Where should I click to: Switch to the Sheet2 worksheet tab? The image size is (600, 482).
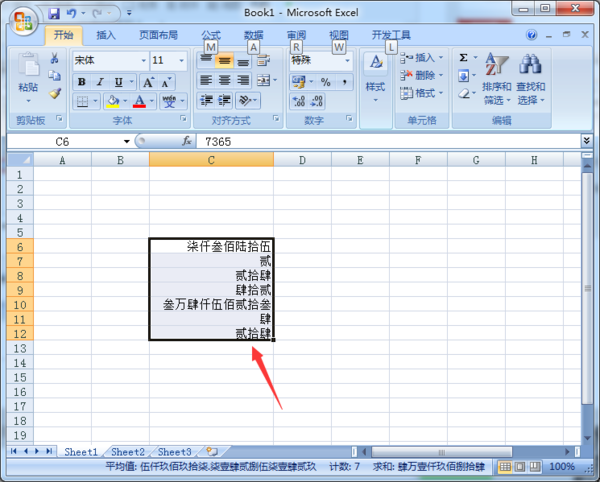click(127, 452)
